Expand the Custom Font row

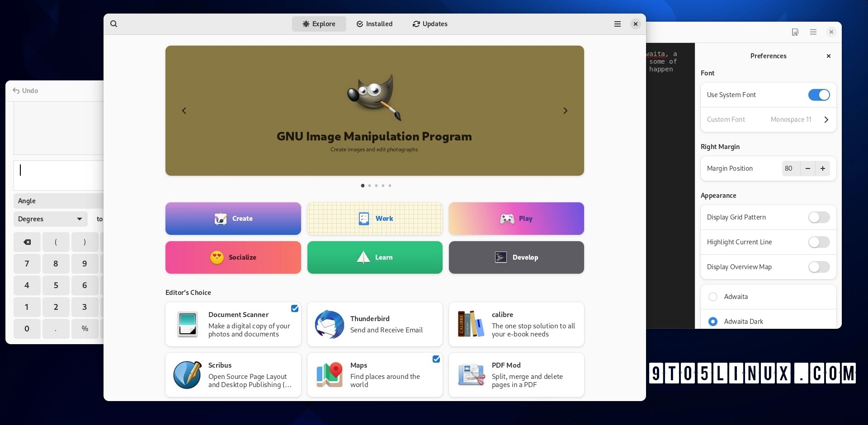tap(826, 119)
